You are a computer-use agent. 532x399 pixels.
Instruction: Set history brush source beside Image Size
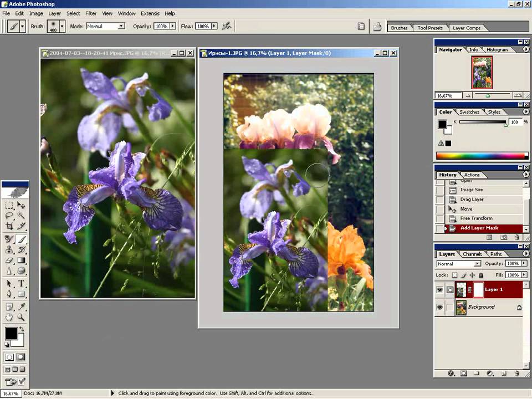440,190
